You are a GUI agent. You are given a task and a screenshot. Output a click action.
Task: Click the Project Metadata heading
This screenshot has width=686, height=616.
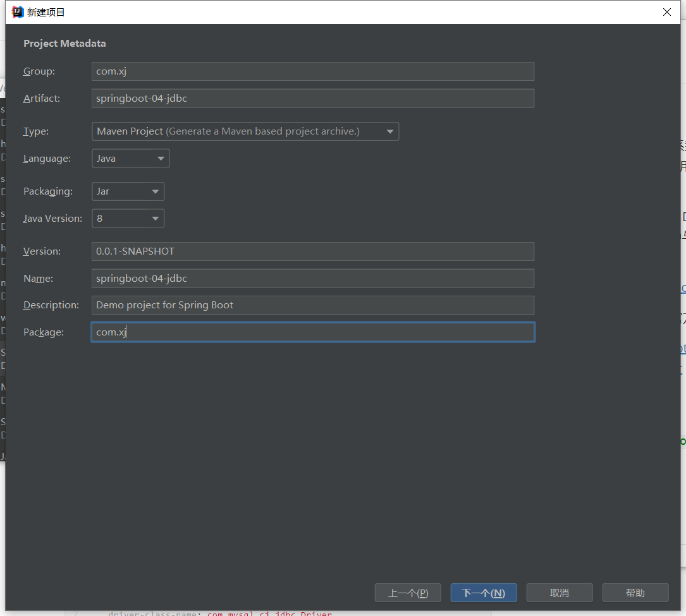pos(64,44)
